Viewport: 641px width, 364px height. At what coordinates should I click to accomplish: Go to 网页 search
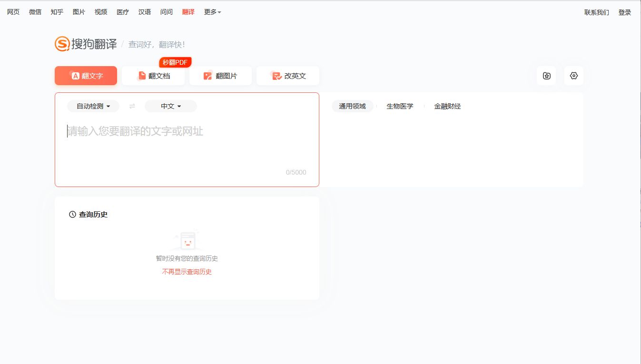(x=13, y=12)
